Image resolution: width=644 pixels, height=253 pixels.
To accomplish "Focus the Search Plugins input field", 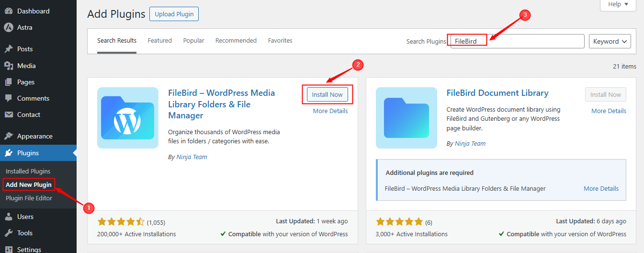I will tap(517, 41).
